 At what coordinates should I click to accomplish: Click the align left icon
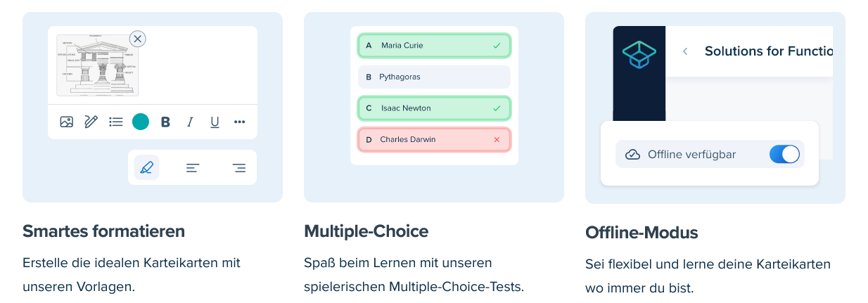193,168
